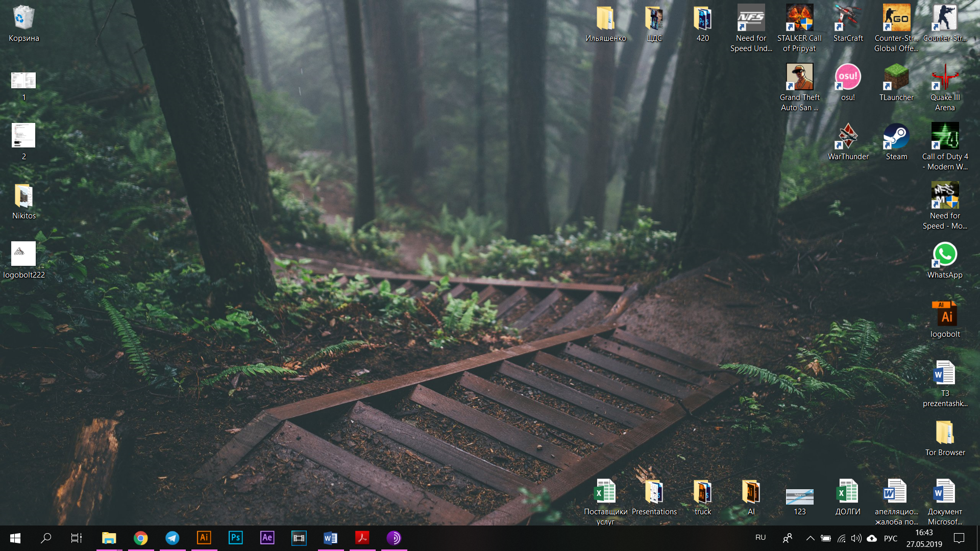This screenshot has width=980, height=551.
Task: Open the cloud sync tray icon
Action: (x=872, y=538)
